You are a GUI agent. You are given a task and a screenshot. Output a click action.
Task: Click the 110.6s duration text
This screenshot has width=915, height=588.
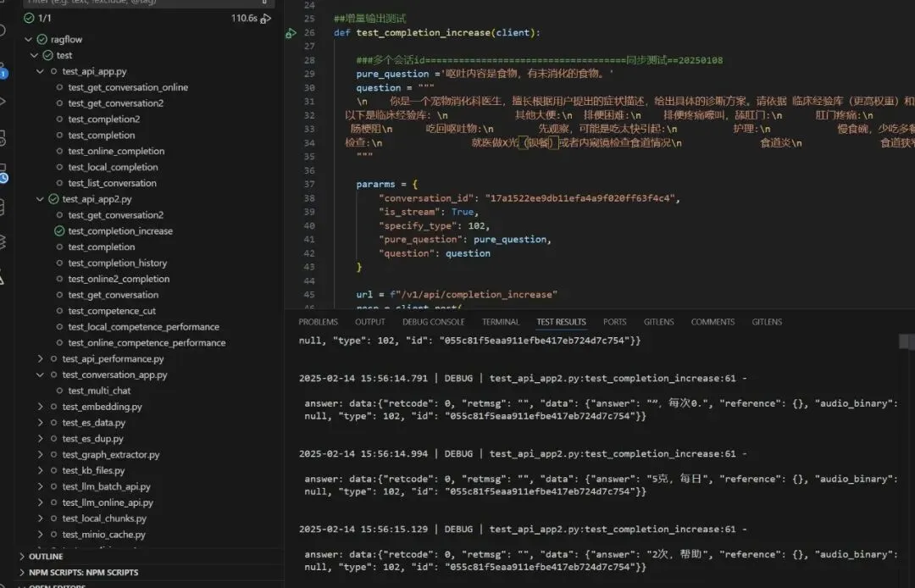tap(244, 18)
